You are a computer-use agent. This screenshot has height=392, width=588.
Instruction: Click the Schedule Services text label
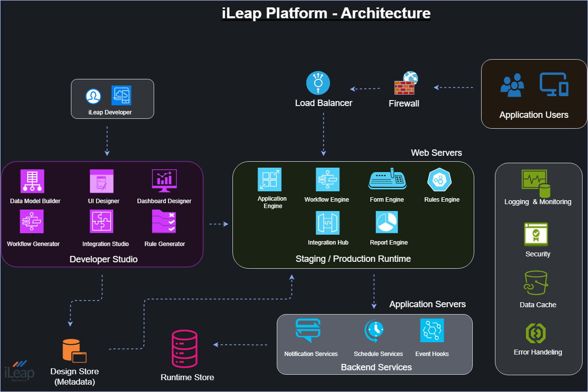(x=378, y=354)
